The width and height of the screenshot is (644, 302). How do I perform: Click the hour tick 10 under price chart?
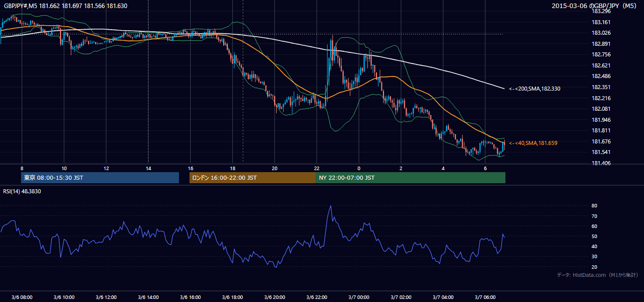pyautogui.click(x=64, y=168)
